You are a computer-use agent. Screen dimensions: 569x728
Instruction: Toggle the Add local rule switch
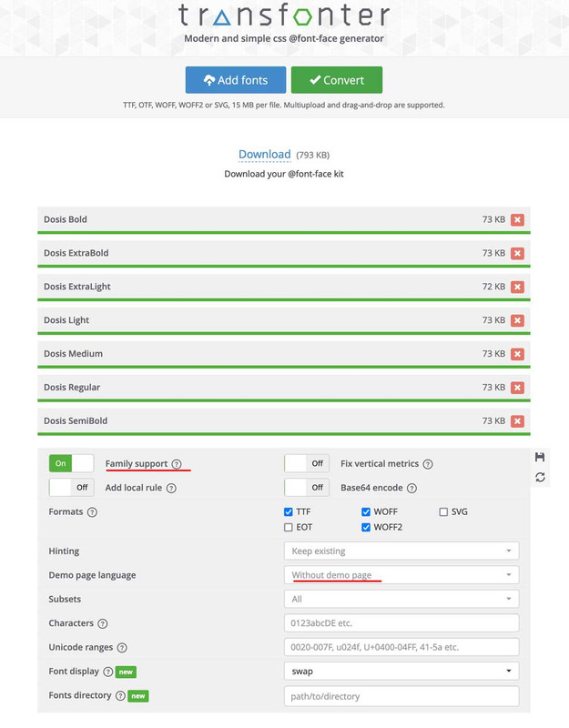coord(72,488)
